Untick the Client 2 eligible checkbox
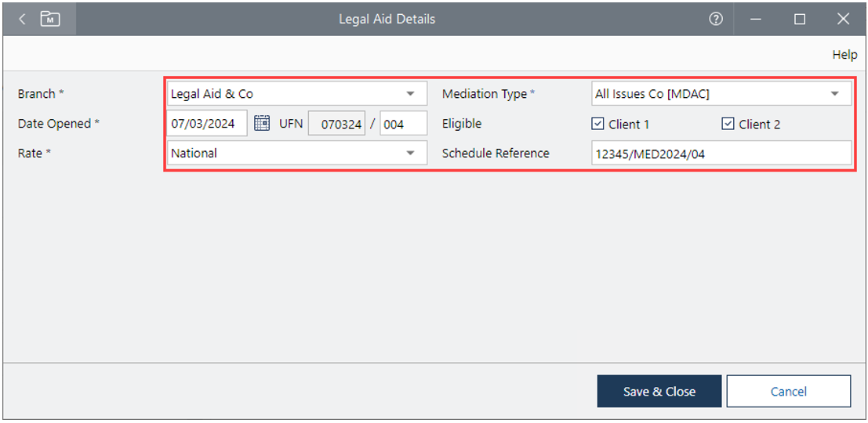868x423 pixels. point(728,124)
